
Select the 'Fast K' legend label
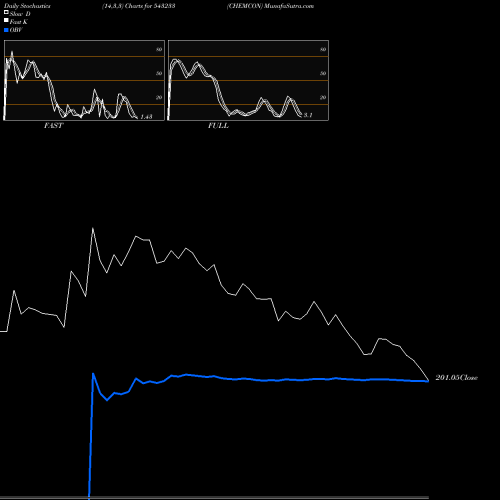(19, 22)
